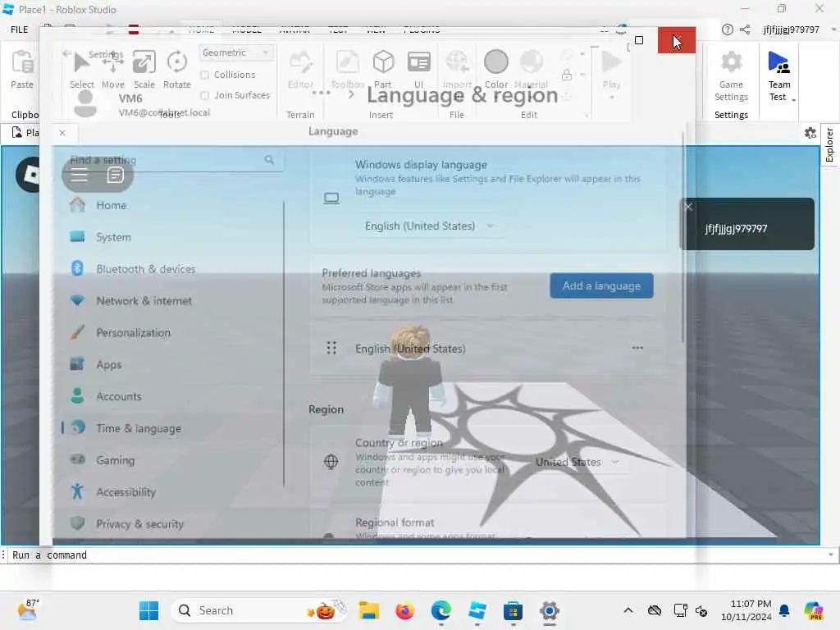Start a Team Test session
Viewport: 840px width, 630px height.
pos(779,76)
